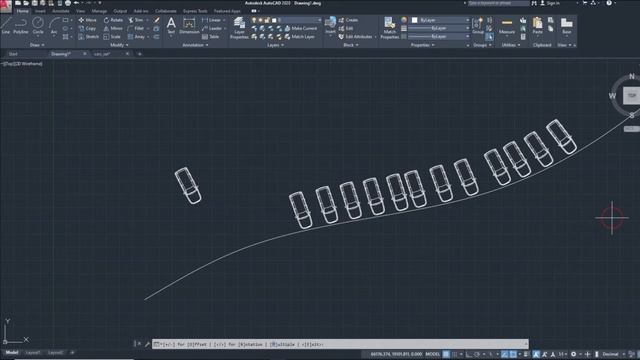Toggle object snap tracking in status bar
This screenshot has width=640, height=360.
click(x=504, y=354)
